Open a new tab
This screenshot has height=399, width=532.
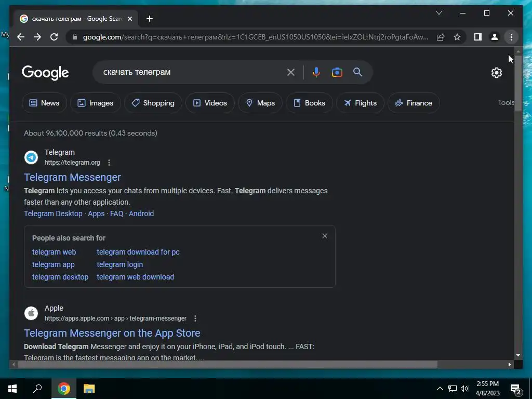[x=150, y=19]
